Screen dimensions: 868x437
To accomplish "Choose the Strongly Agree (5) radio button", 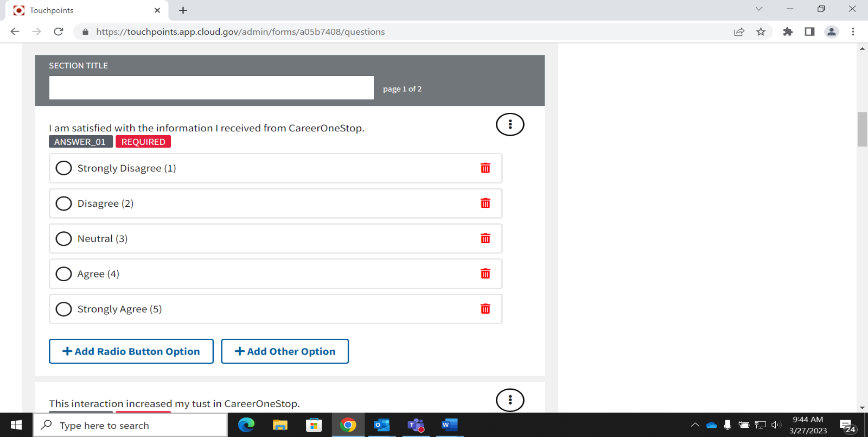I will pyautogui.click(x=64, y=309).
